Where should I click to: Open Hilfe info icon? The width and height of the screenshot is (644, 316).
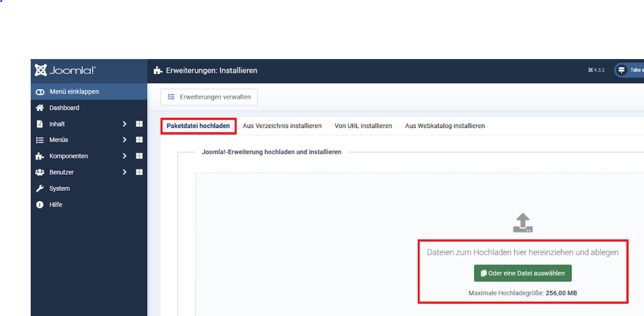click(x=40, y=205)
